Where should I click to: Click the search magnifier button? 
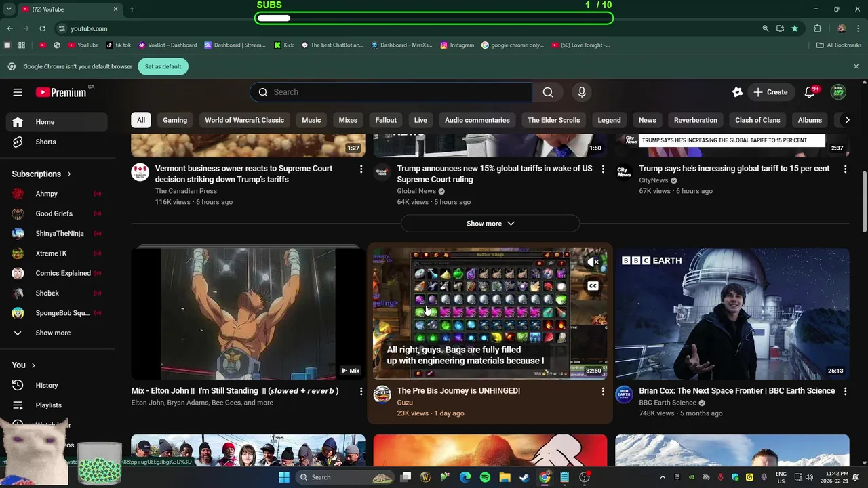click(548, 92)
